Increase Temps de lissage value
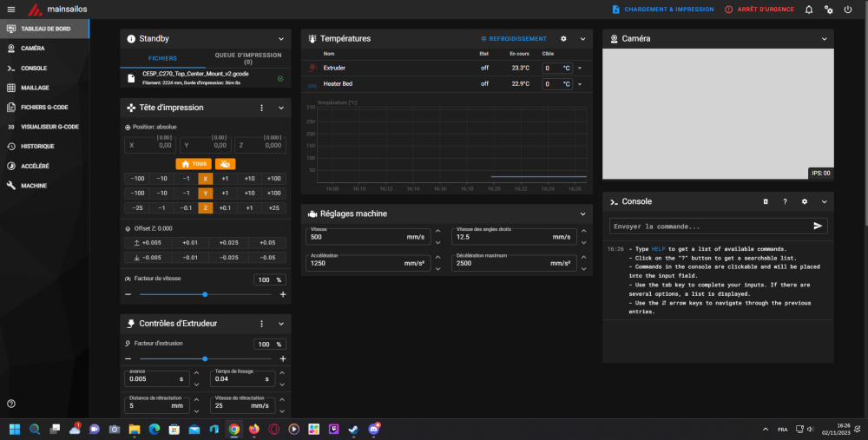Viewport: 868px width, 440px height. point(282,373)
